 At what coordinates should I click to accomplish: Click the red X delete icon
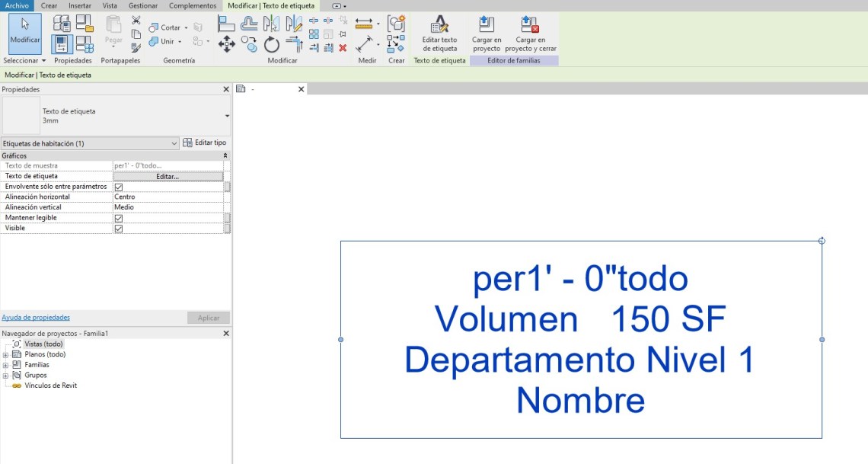click(343, 47)
